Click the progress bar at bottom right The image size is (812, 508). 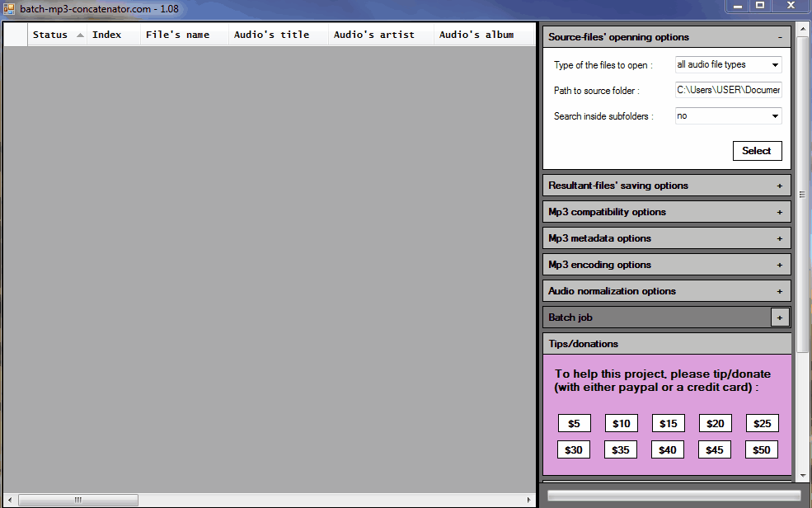674,496
